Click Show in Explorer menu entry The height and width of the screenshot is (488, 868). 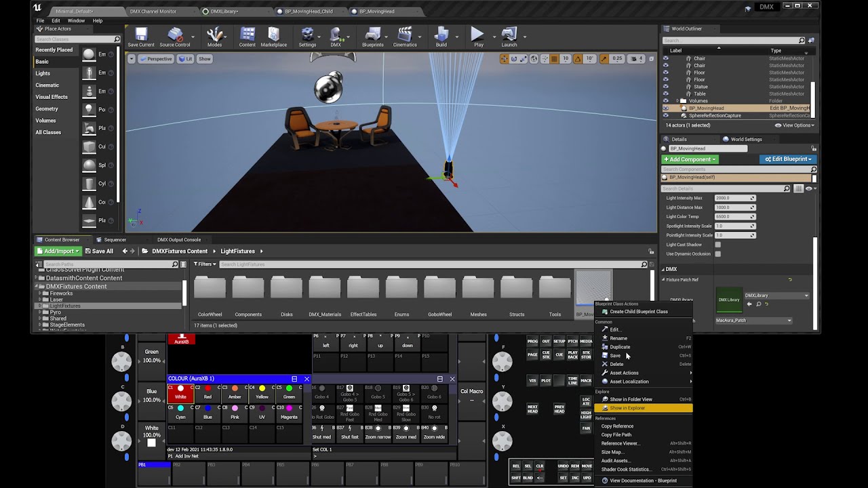coord(643,408)
